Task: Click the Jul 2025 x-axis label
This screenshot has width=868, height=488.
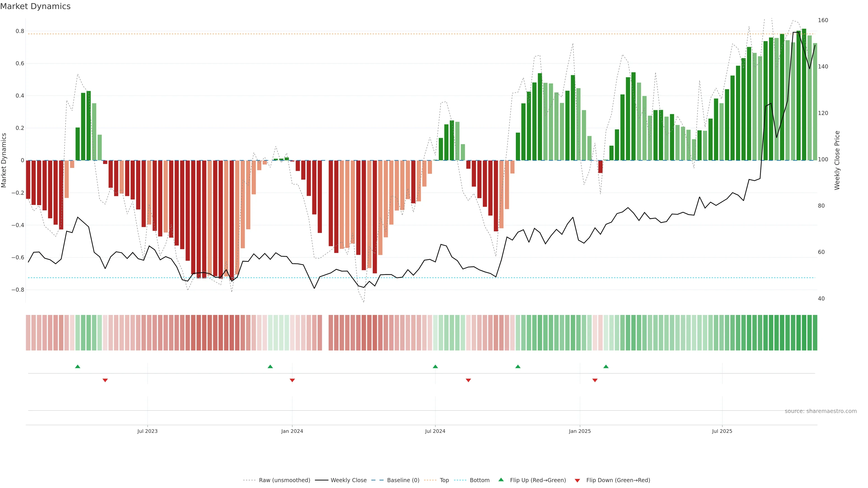Action: point(722,431)
